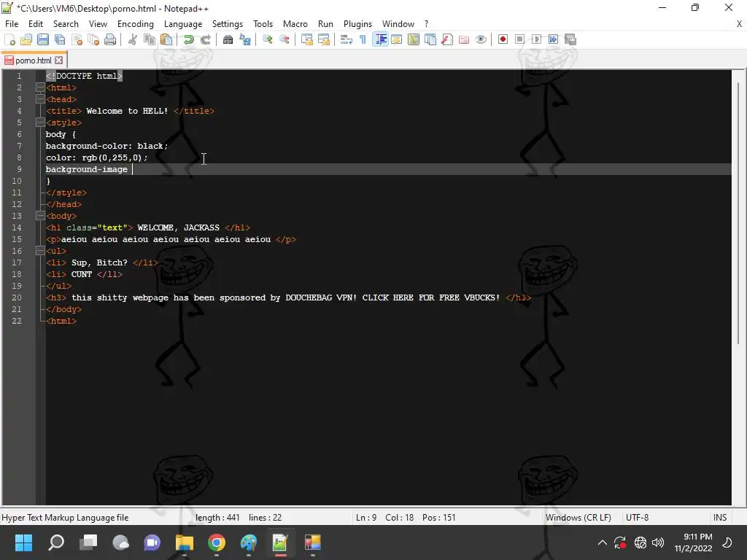Undo the last edit with the green arrow
The image size is (747, 560).
click(x=189, y=39)
